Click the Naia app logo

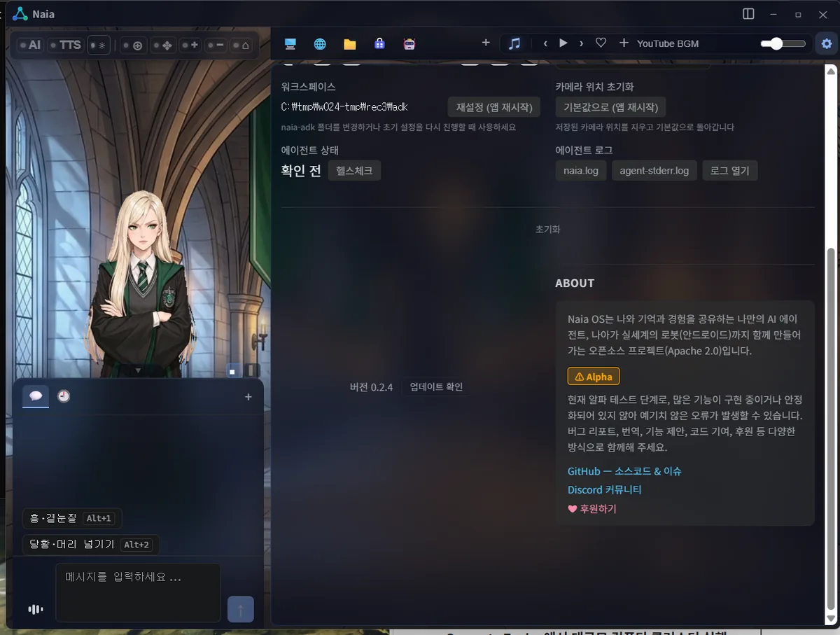coord(20,14)
